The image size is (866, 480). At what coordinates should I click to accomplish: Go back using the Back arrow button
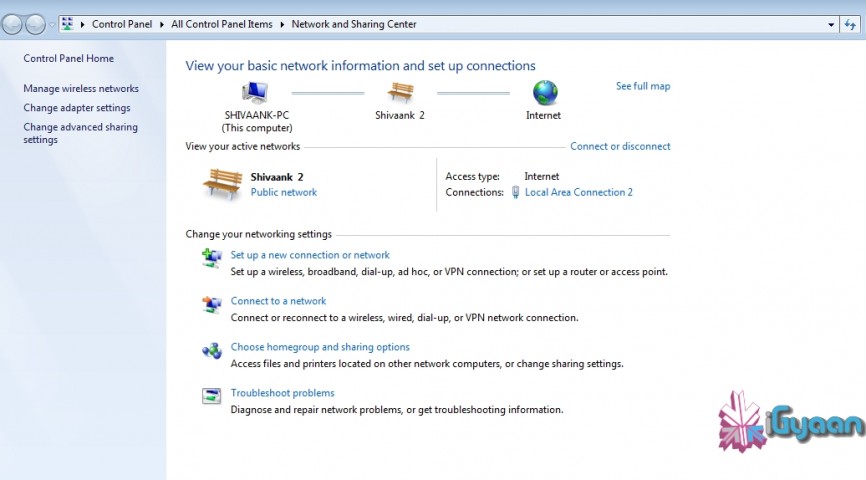(x=13, y=24)
